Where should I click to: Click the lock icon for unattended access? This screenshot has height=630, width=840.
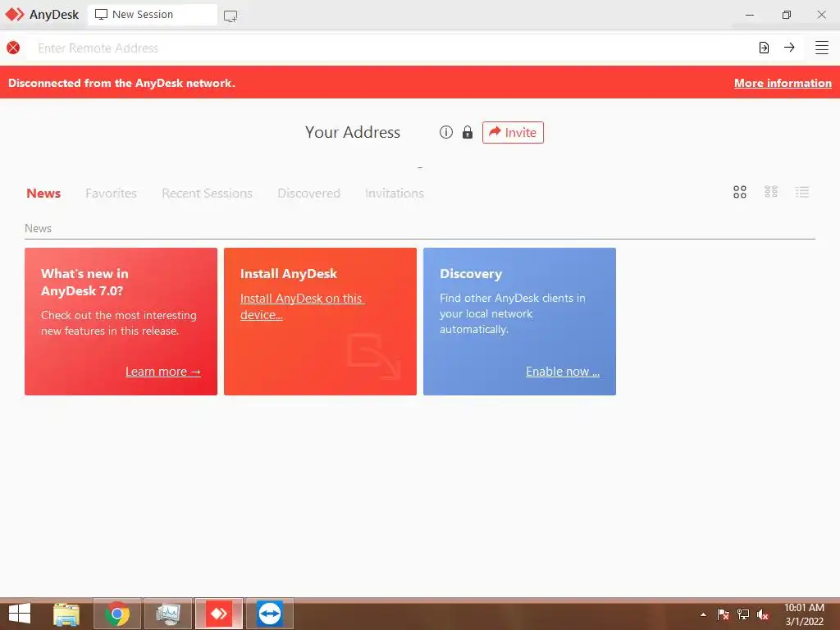pyautogui.click(x=468, y=132)
